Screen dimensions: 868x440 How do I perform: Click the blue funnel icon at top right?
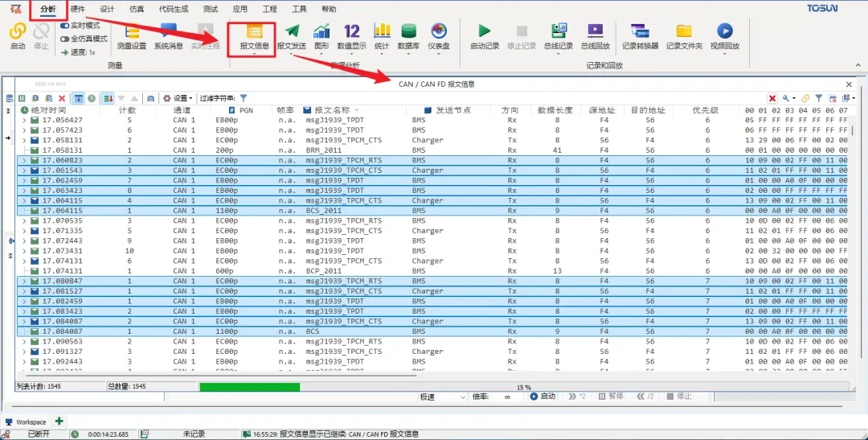click(x=819, y=98)
